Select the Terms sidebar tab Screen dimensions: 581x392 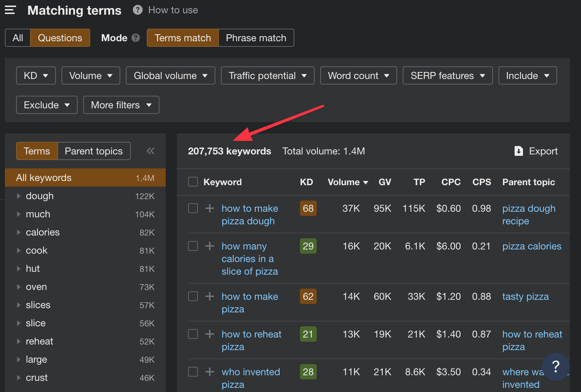[x=37, y=151]
